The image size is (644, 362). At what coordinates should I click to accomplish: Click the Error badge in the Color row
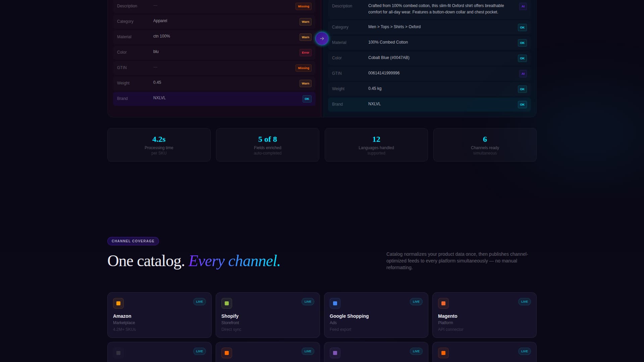[x=306, y=53]
